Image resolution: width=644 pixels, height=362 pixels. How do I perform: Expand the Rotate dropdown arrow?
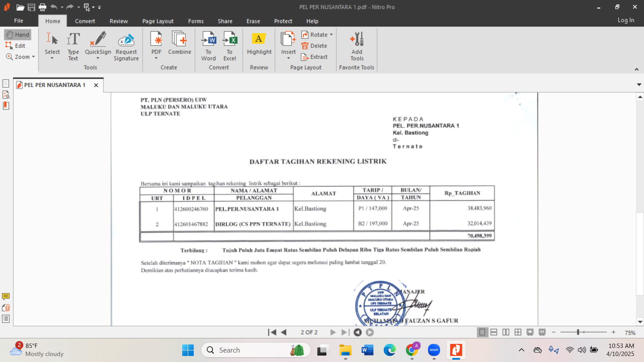pos(331,35)
